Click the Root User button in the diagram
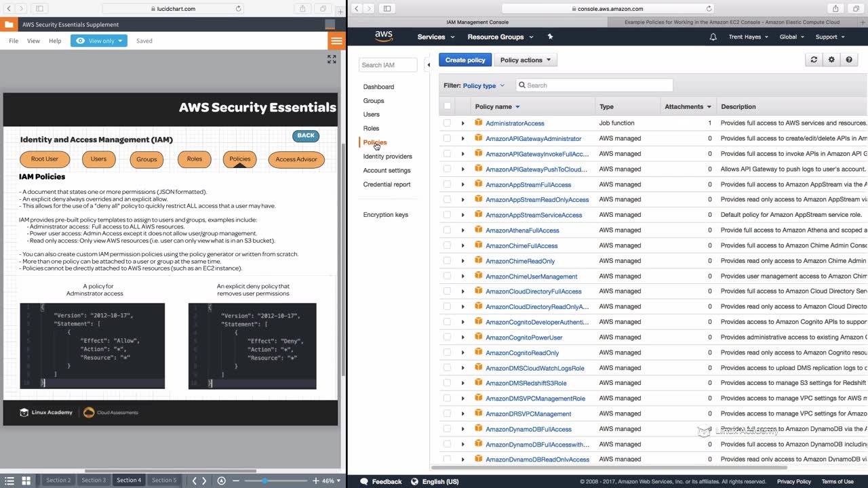868x488 pixels. (x=45, y=159)
